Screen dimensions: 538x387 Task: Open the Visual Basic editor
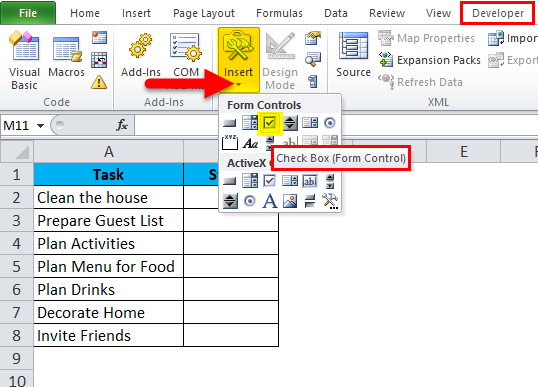24,60
